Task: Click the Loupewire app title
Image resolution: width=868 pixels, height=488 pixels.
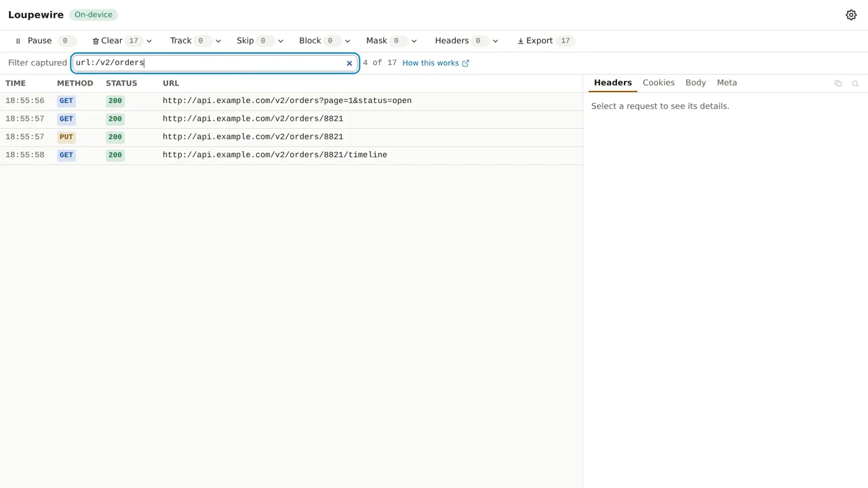Action: click(x=36, y=15)
